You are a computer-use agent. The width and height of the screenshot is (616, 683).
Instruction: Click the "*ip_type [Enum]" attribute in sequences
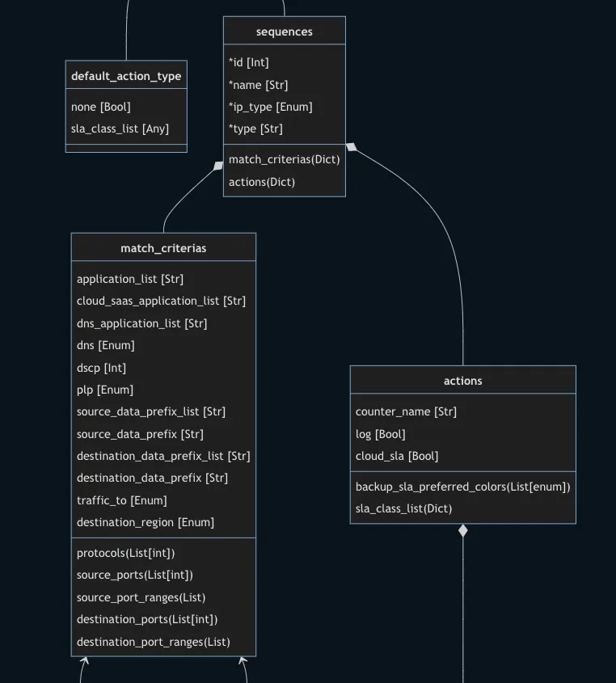(x=271, y=107)
